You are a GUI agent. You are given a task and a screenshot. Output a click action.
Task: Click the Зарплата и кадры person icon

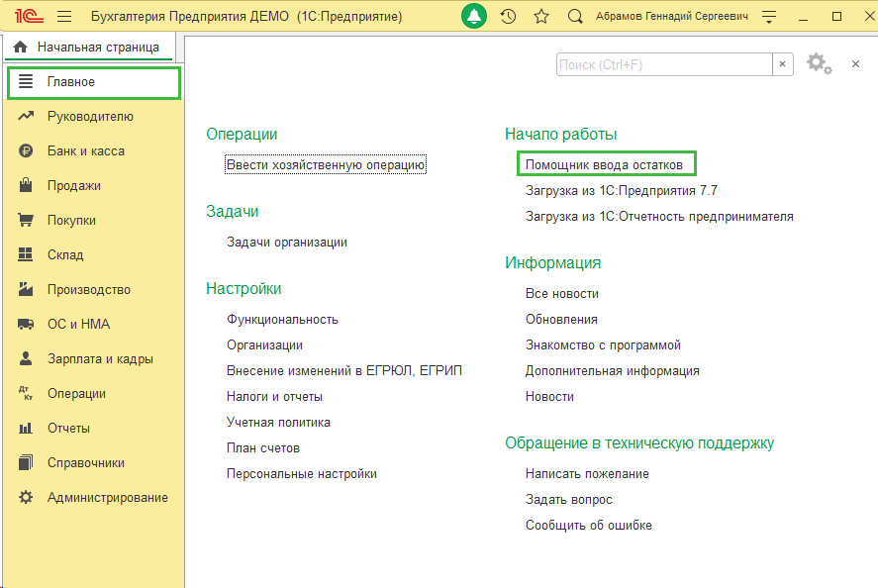[26, 358]
